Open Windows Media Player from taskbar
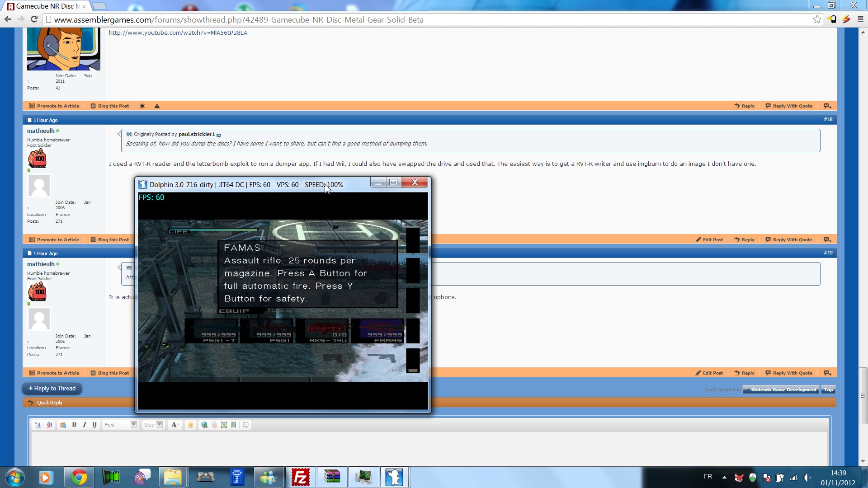 (45, 477)
